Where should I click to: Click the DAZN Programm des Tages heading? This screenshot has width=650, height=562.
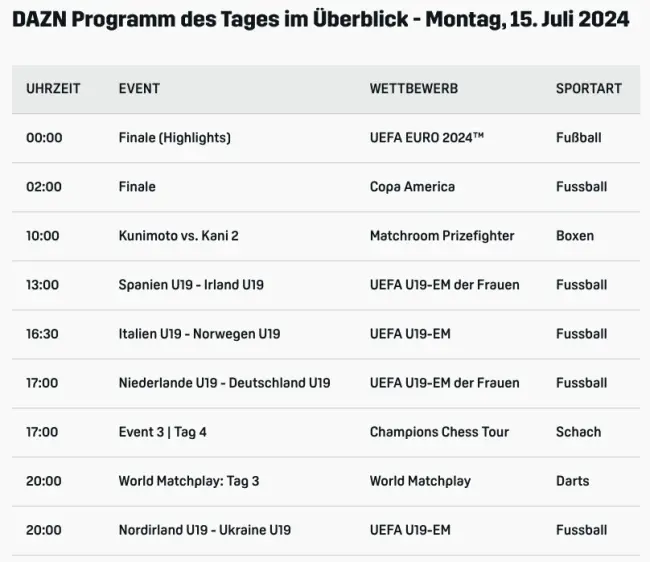pyautogui.click(x=320, y=20)
